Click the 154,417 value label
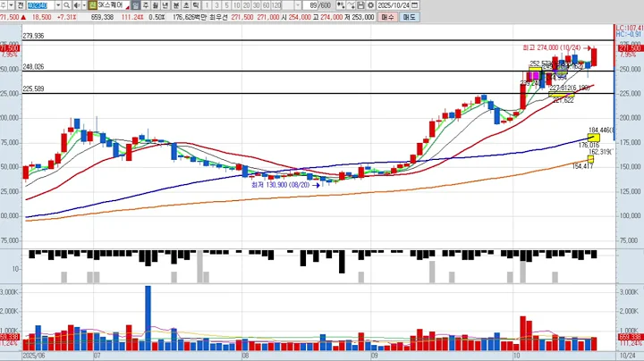 pos(583,166)
